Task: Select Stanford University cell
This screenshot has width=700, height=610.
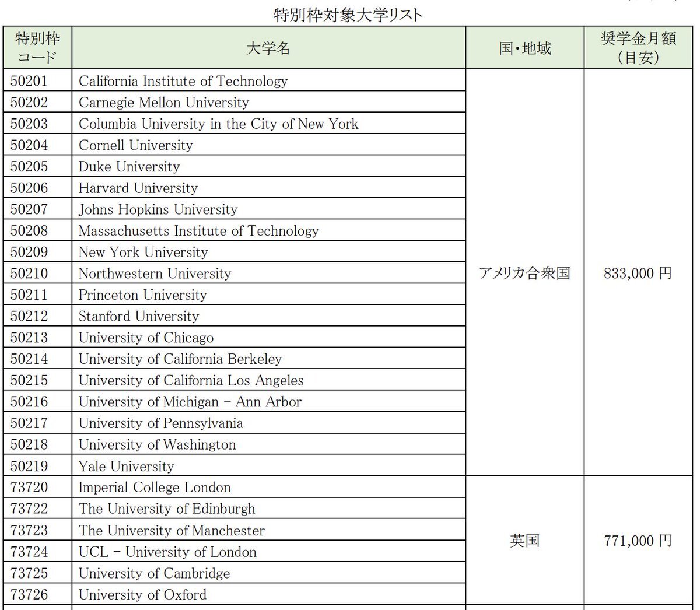Action: point(269,316)
